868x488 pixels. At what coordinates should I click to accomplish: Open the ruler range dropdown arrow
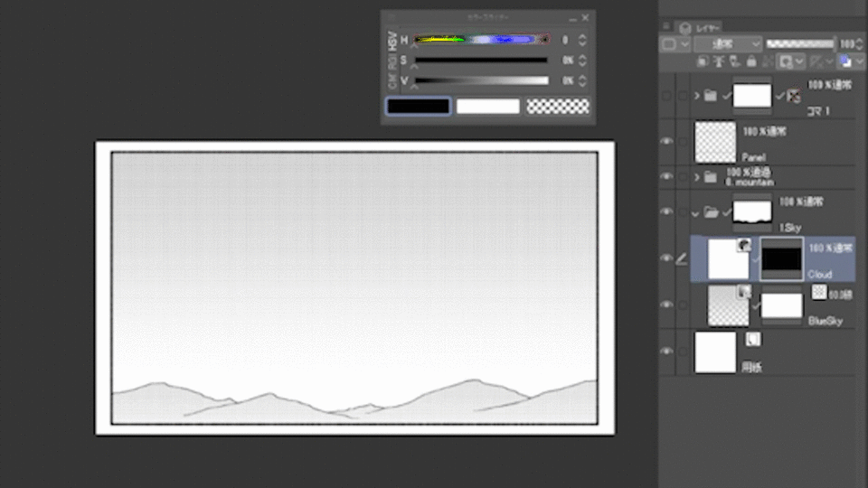pyautogui.click(x=828, y=61)
